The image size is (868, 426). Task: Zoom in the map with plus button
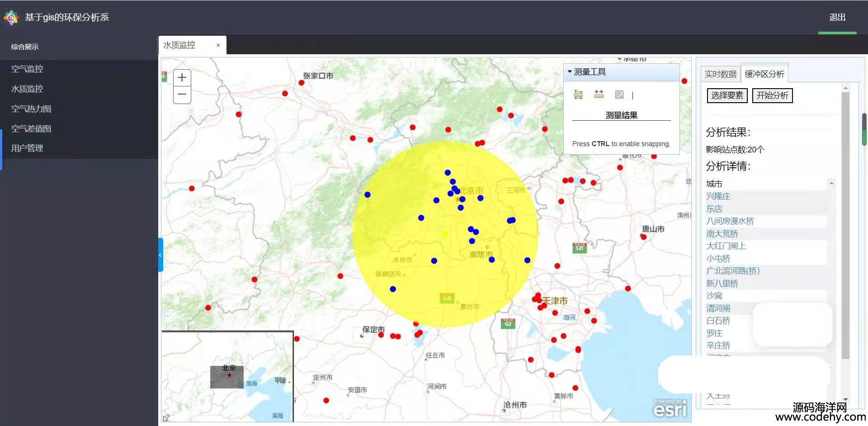tap(182, 78)
